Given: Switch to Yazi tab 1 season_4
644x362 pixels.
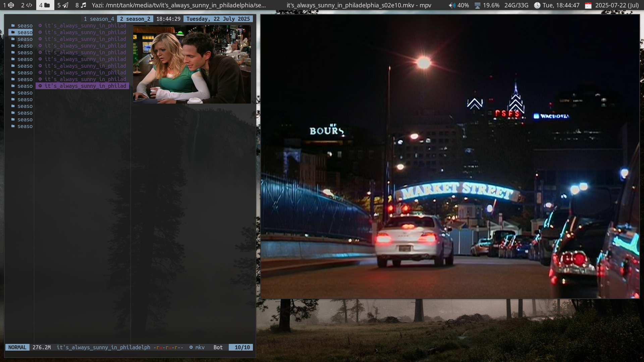Looking at the screenshot, I should (99, 19).
